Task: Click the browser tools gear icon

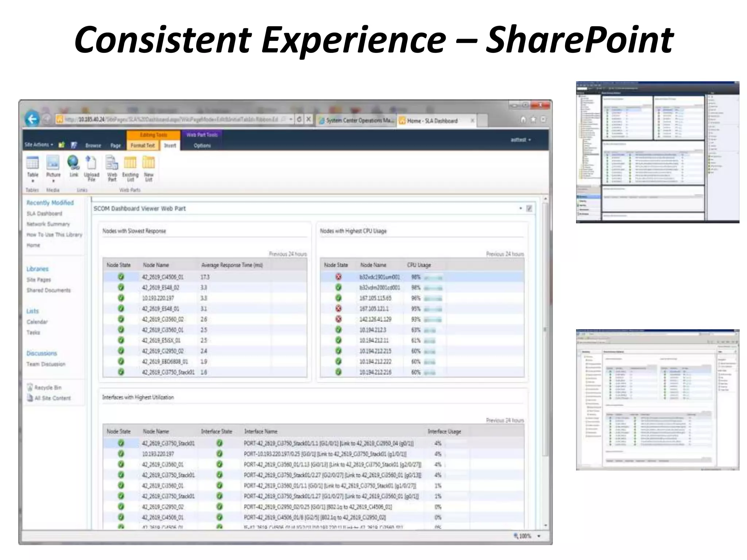Action: 543,120
